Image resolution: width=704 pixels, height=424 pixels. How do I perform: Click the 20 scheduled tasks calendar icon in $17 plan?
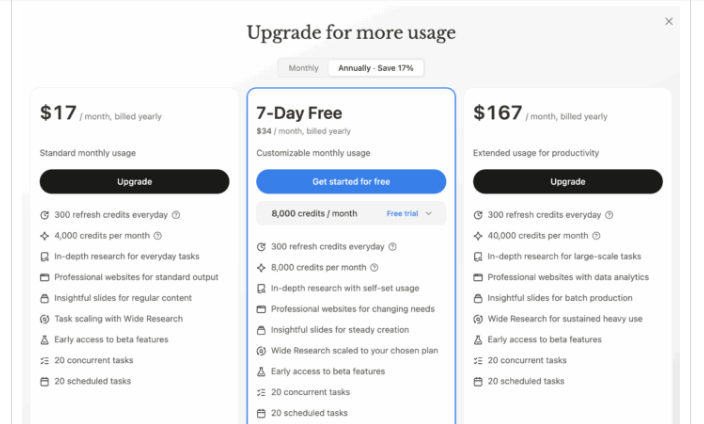coord(44,381)
